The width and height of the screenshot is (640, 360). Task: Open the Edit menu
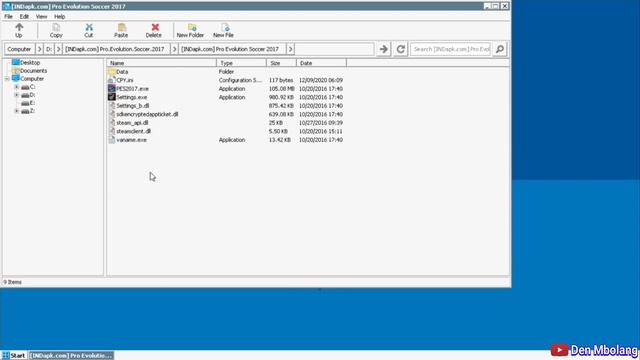[x=24, y=17]
